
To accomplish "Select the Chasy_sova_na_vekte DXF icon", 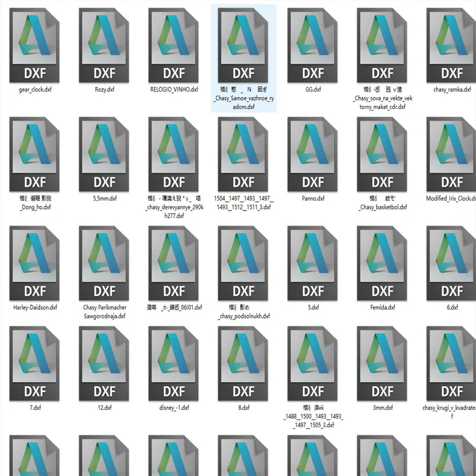I will (382, 45).
